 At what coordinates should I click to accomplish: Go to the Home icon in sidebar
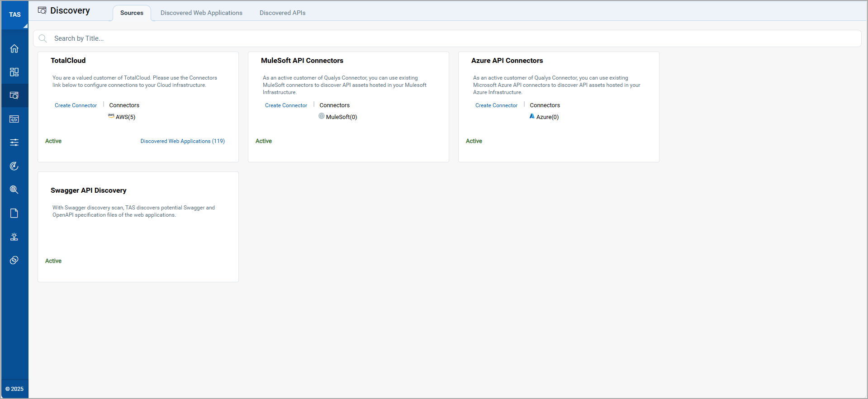pyautogui.click(x=14, y=48)
